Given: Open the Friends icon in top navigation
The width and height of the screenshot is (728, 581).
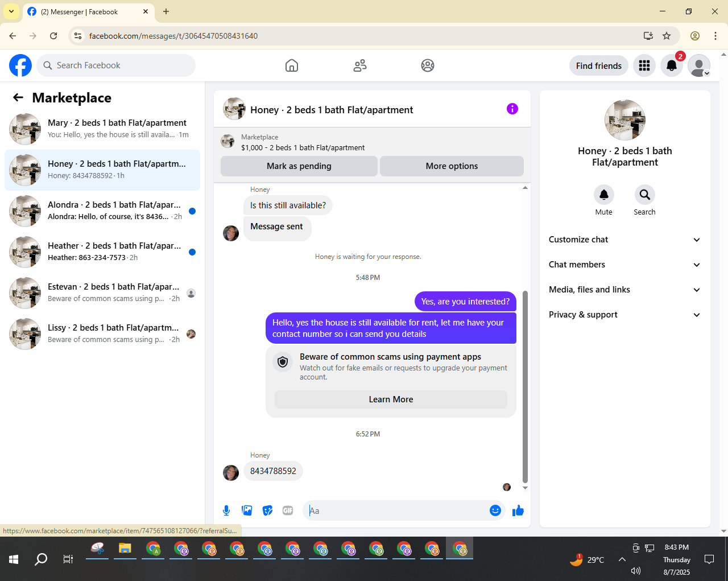Looking at the screenshot, I should (360, 65).
